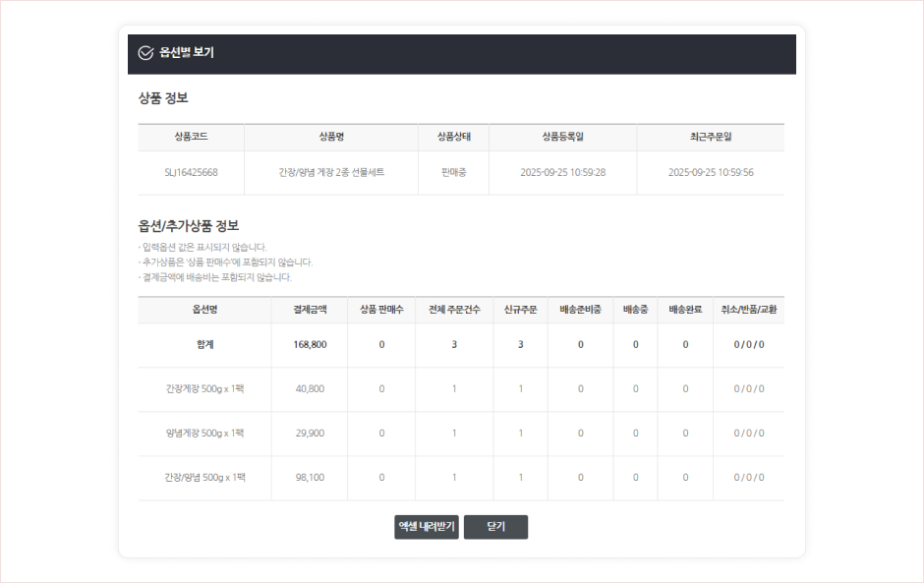The image size is (924, 583).
Task: Download the Excel file with 엑셀 내려받기
Action: point(427,527)
